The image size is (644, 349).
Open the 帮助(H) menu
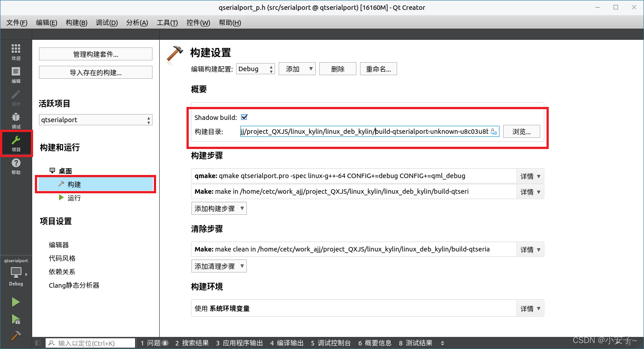point(230,22)
